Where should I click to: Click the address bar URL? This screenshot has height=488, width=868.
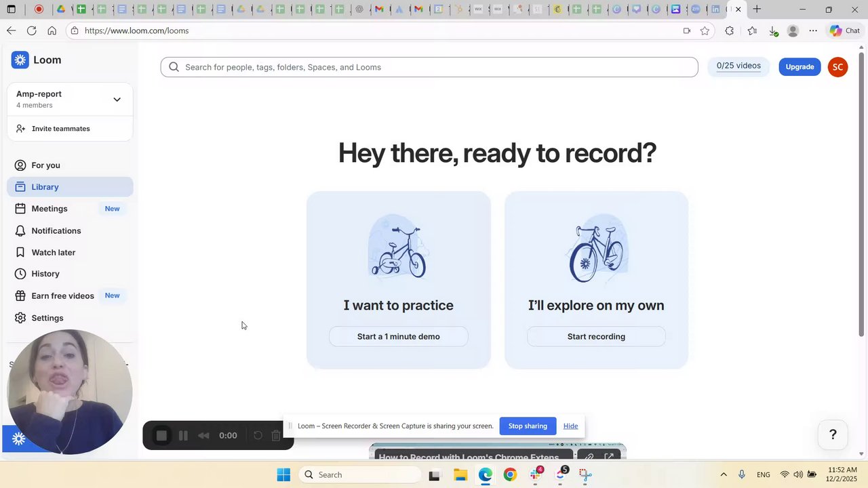click(136, 30)
